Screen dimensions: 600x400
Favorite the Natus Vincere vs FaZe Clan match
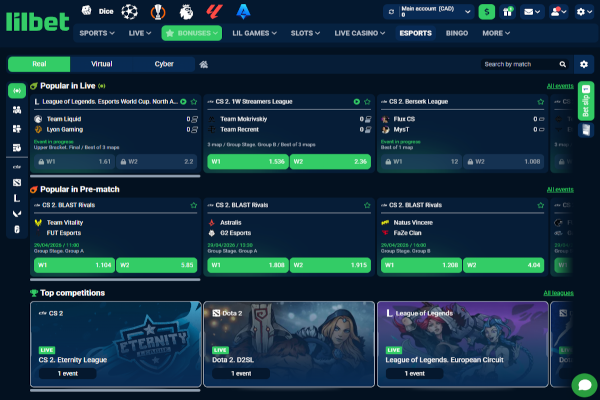click(x=540, y=205)
